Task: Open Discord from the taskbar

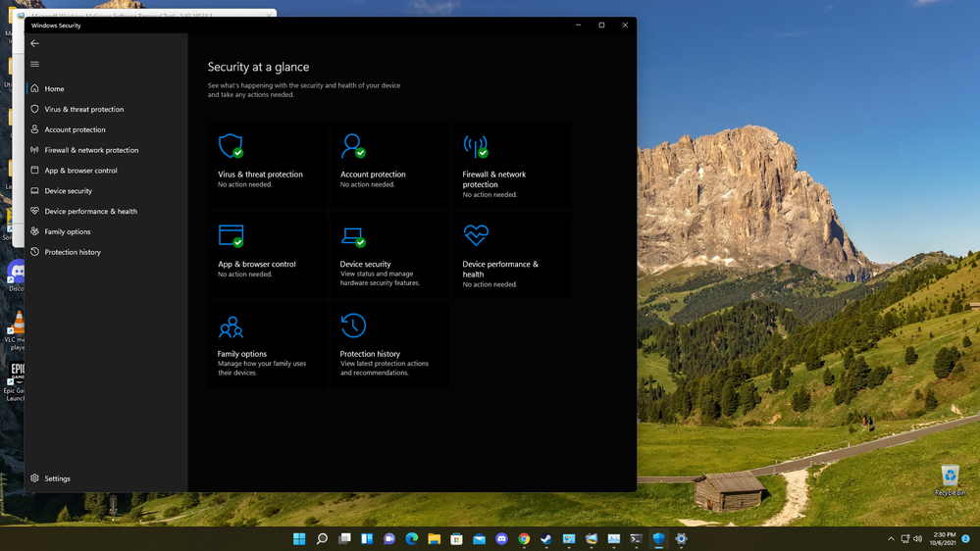Action: pyautogui.click(x=502, y=538)
